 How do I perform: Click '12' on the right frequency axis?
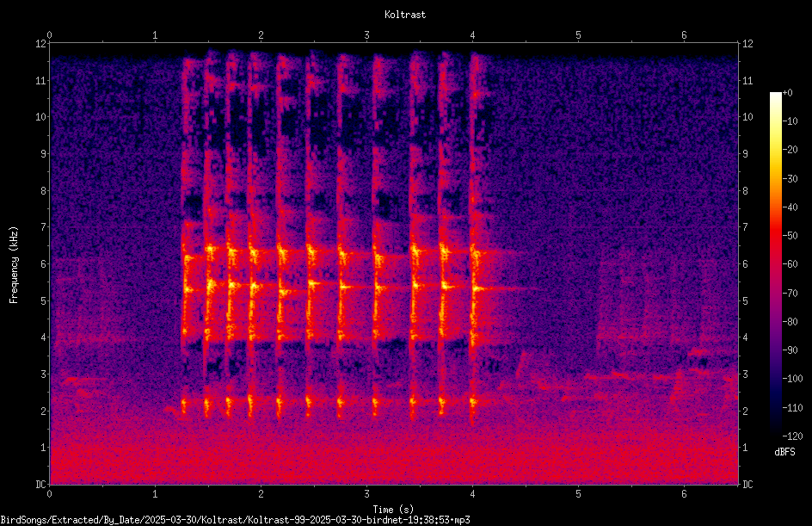coord(747,44)
